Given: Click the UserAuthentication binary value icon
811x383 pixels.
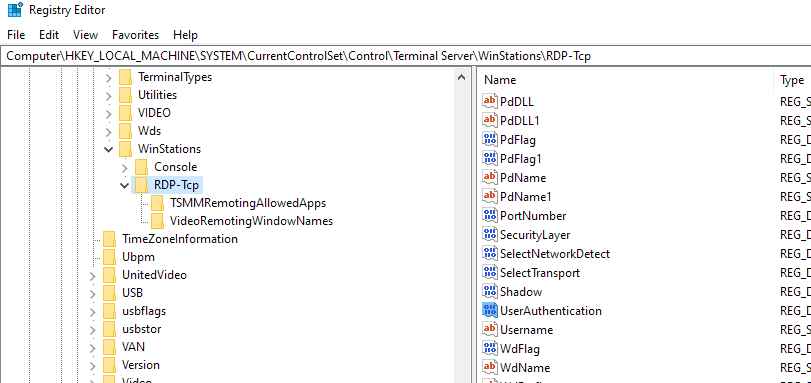Looking at the screenshot, I should [x=489, y=311].
